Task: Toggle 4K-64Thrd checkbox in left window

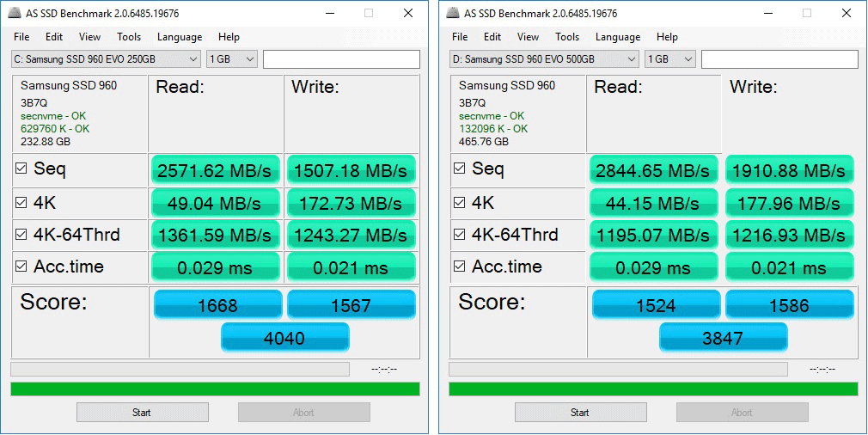Action: [21, 235]
